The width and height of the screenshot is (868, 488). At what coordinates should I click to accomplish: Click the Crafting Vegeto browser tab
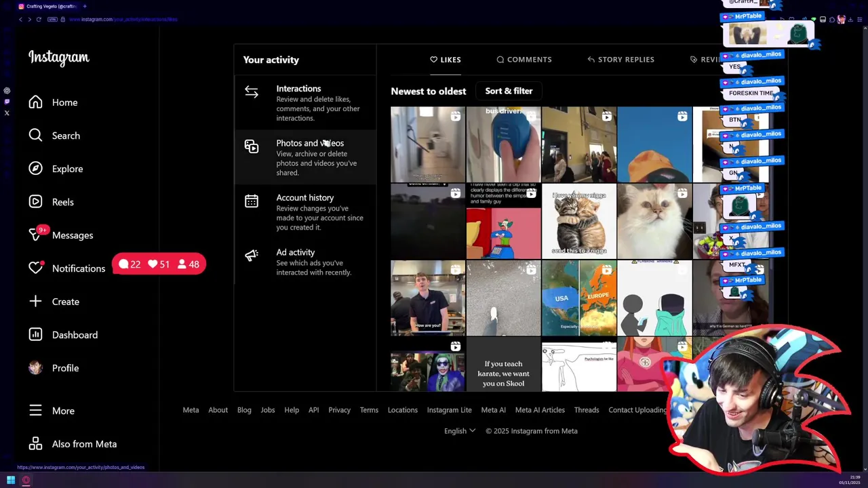tap(47, 6)
